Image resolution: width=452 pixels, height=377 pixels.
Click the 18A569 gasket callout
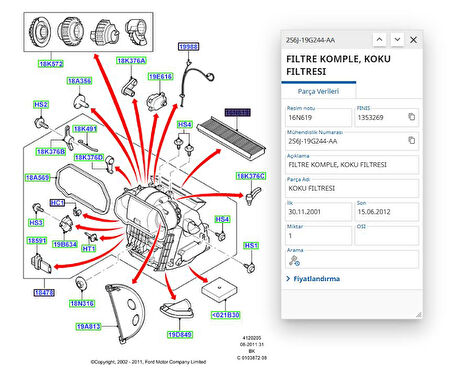coord(37,178)
